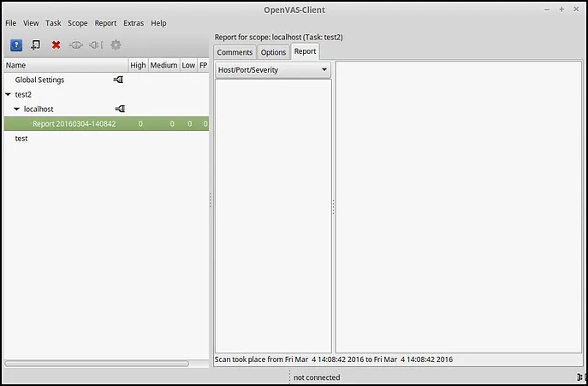
Task: Collapse the test2 task tree node
Action: click(x=8, y=94)
